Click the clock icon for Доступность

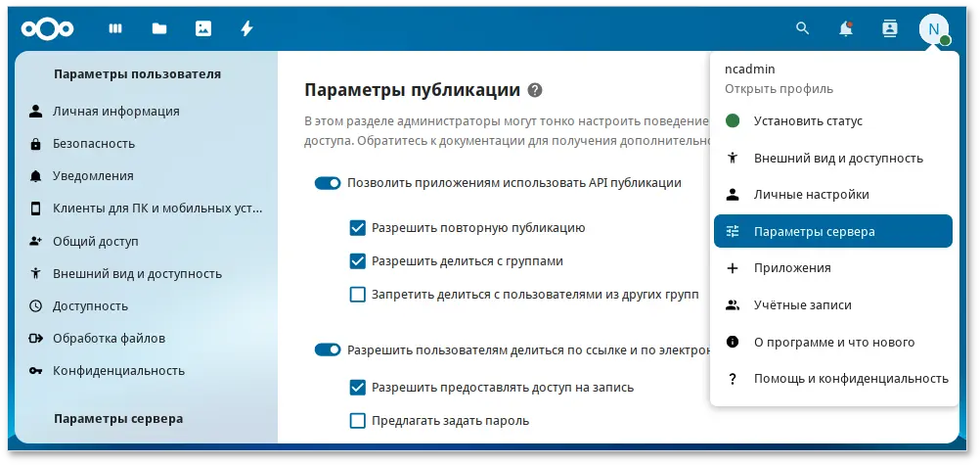point(35,306)
